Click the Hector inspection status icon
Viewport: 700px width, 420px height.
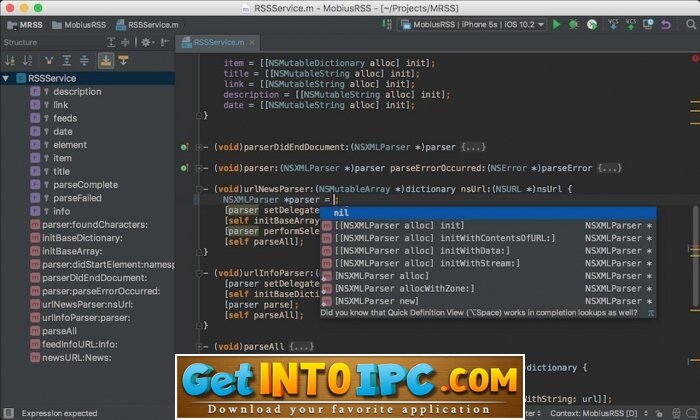(677, 413)
